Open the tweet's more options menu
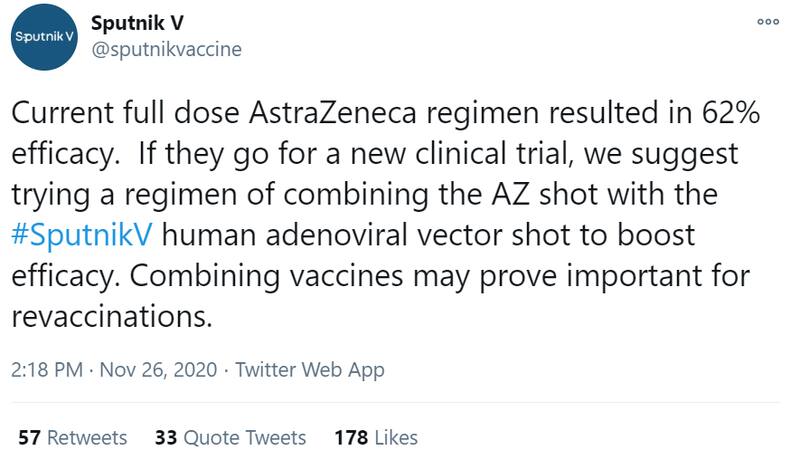The width and height of the screenshot is (800, 460). pos(767,21)
